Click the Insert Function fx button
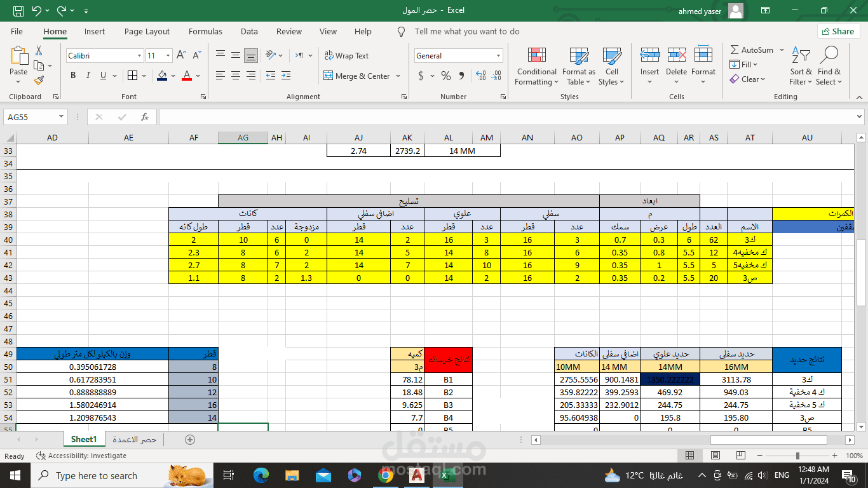Image resolution: width=868 pixels, height=488 pixels. (x=145, y=117)
